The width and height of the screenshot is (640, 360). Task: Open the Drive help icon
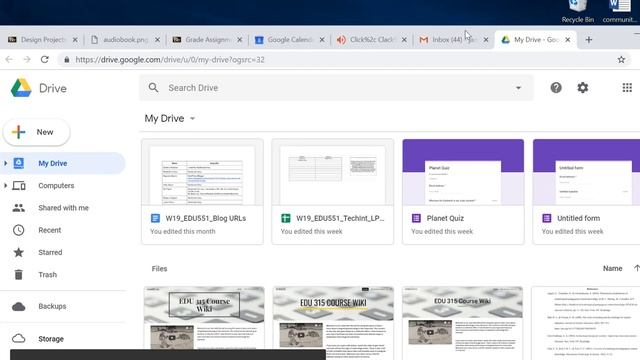[x=556, y=88]
